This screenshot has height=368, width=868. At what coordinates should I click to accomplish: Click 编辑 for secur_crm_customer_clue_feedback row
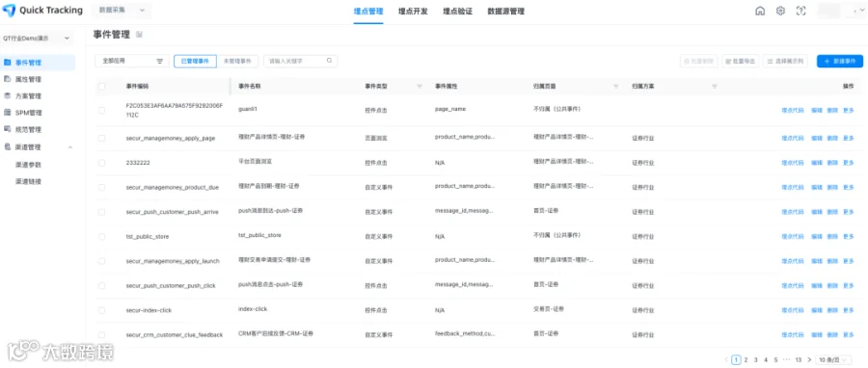tap(817, 335)
